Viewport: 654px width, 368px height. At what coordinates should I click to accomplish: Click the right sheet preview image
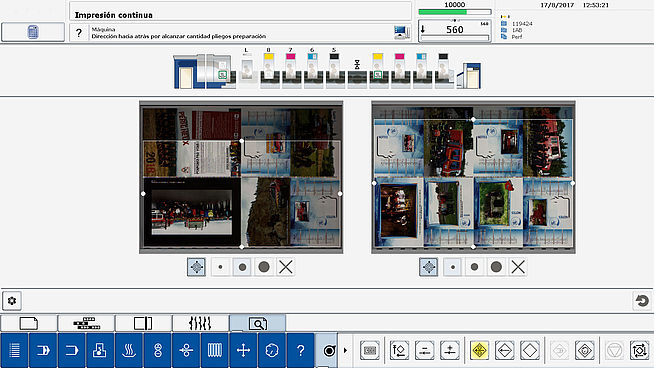[473, 177]
